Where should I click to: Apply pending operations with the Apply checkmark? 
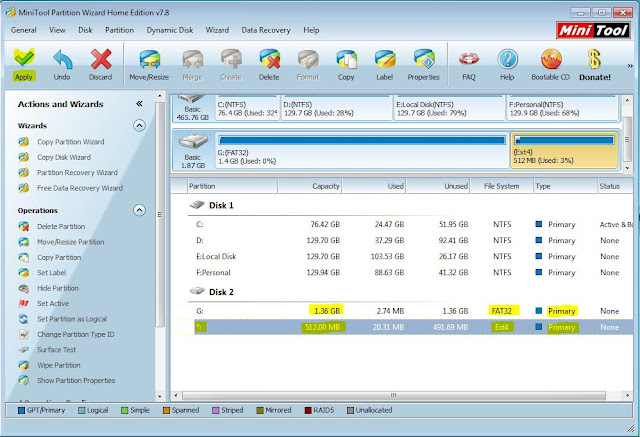(24, 64)
